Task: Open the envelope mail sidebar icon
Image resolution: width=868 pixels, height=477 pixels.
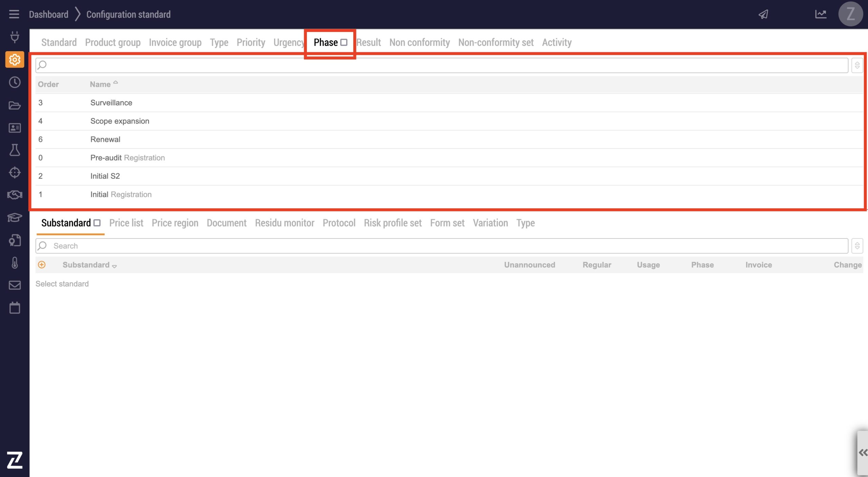Action: pos(15,285)
